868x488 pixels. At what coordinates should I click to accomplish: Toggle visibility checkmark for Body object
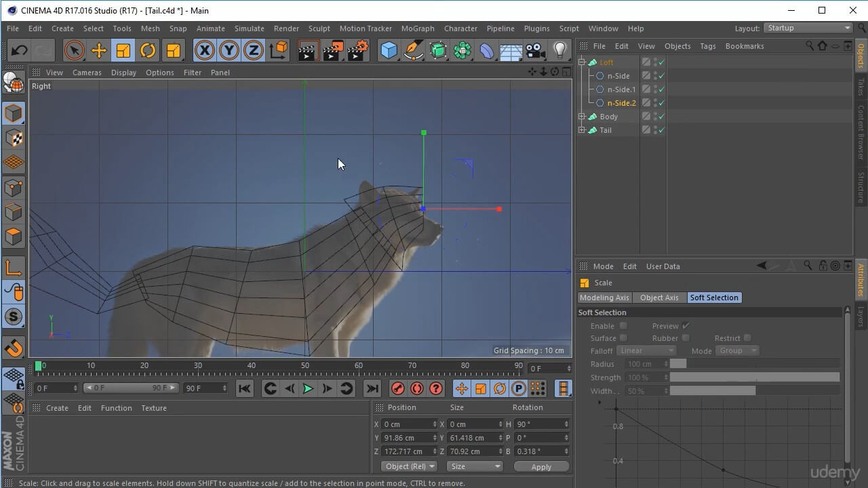coord(661,117)
